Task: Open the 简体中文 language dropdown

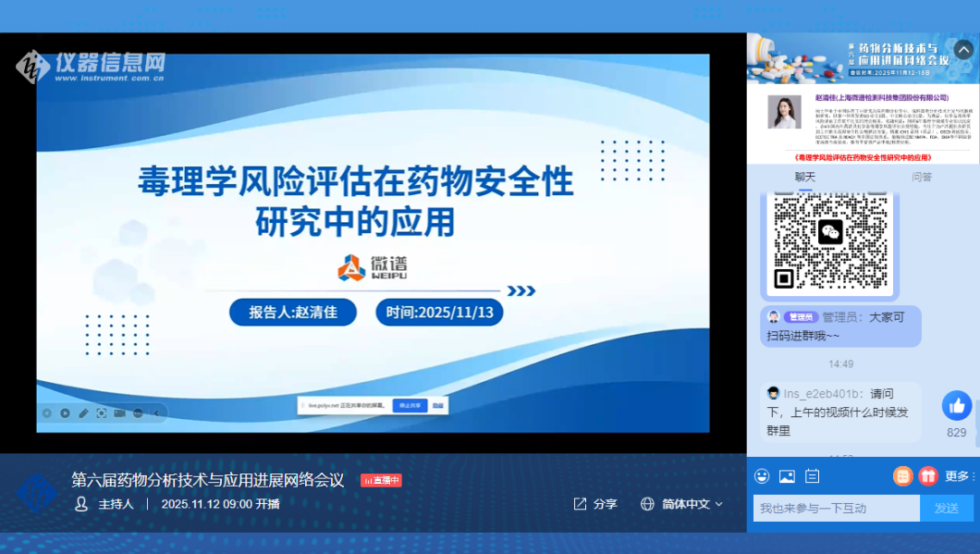Action: (681, 504)
